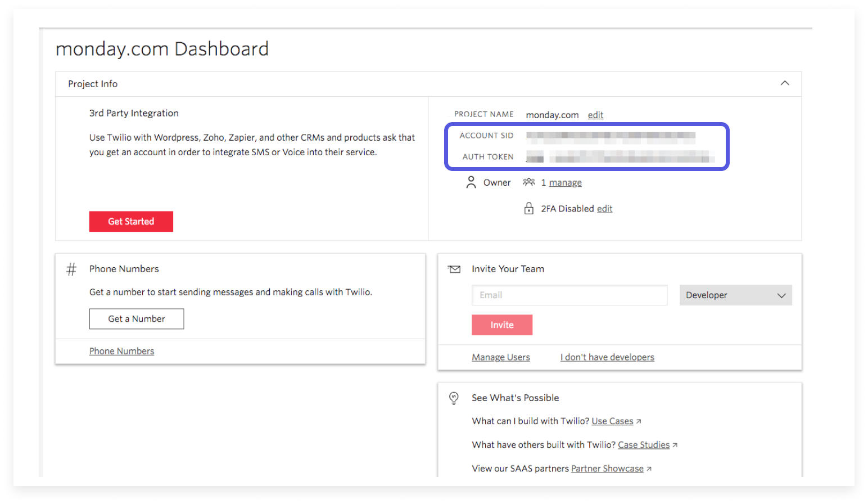Screen dimensions: 868x504
Task: Focus the Email input field
Action: pos(569,295)
